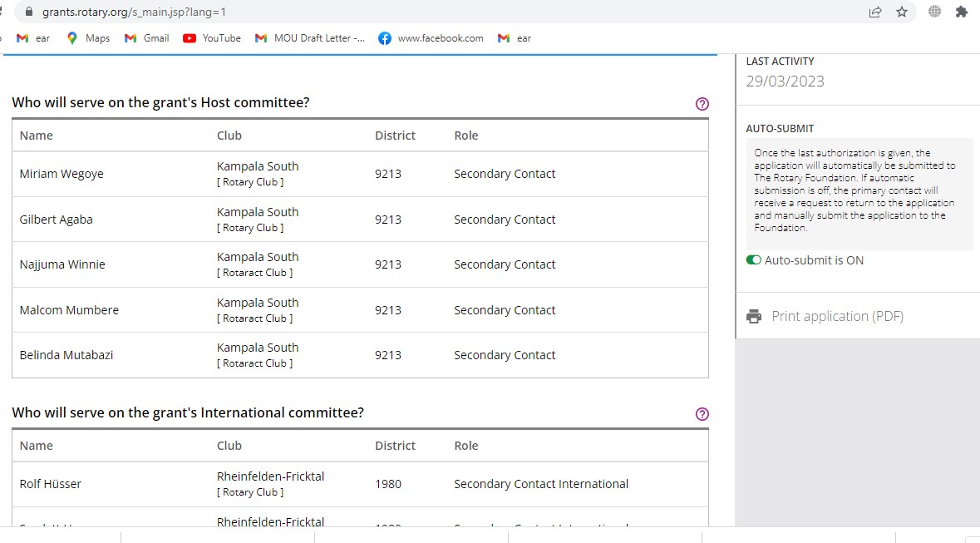Viewport: 980px width, 543px height.
Task: Open the Maps bookmark
Action: 88,38
